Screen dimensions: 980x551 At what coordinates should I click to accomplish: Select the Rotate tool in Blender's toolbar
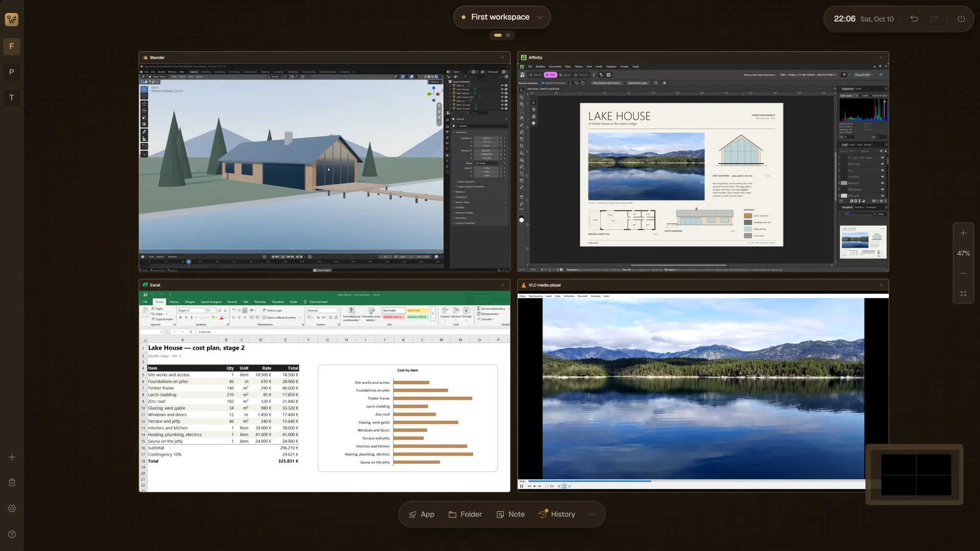coord(144,111)
